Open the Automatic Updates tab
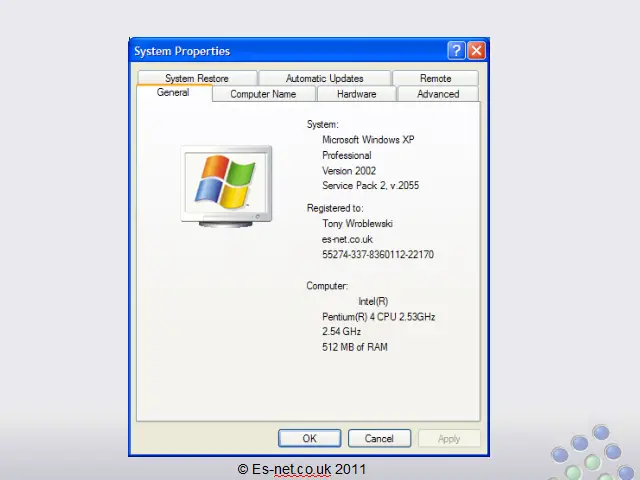 [325, 78]
